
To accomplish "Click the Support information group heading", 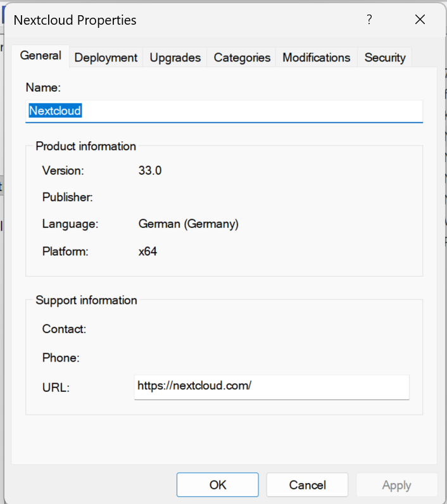I will pos(87,300).
